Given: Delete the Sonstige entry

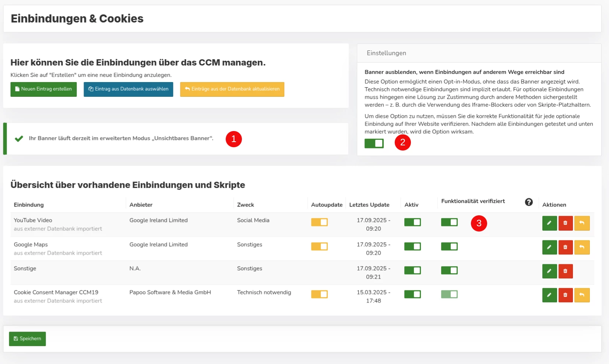Looking at the screenshot, I should point(566,271).
